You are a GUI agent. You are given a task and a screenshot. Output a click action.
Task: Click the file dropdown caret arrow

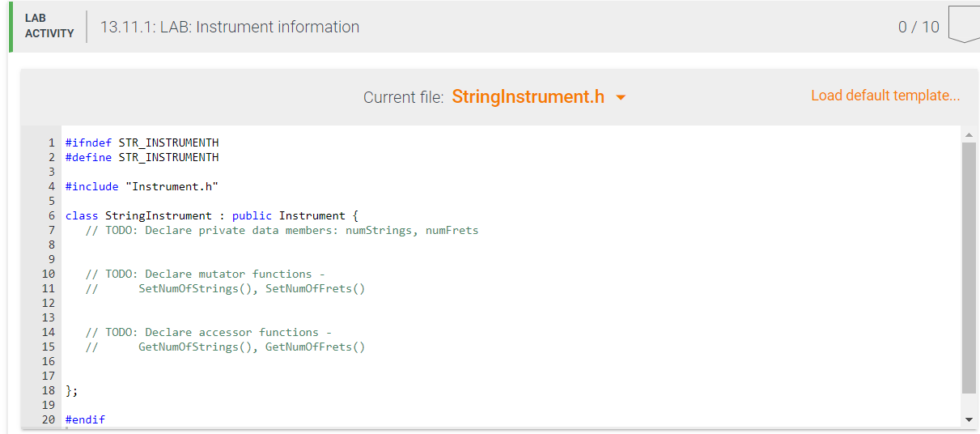coord(621,98)
